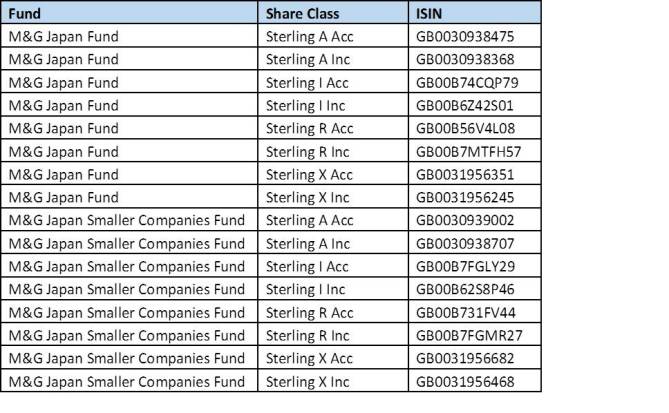Click ISIN GB0031956468 cell
The width and height of the screenshot is (669, 413).
[x=474, y=381]
